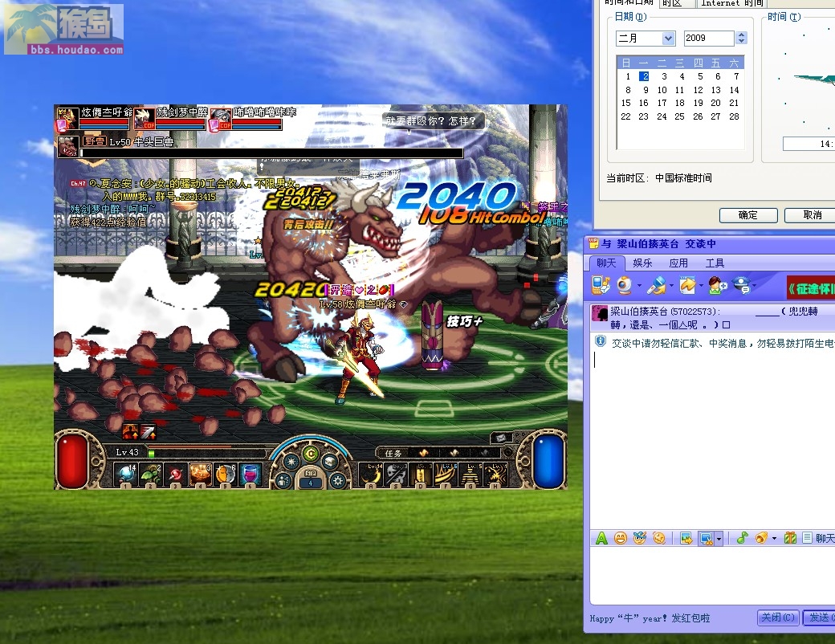The width and height of the screenshot is (835, 644).
Task: Open the green C shop button in game HUD
Action: [311, 454]
